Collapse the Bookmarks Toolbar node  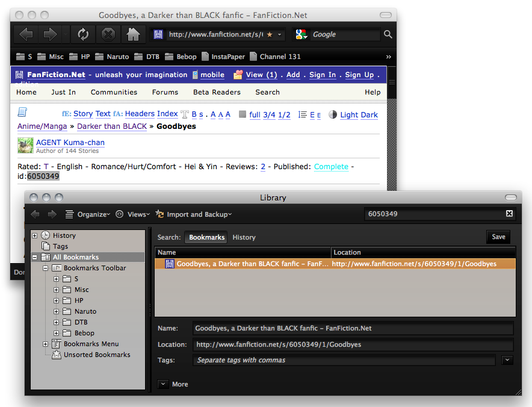tap(46, 268)
